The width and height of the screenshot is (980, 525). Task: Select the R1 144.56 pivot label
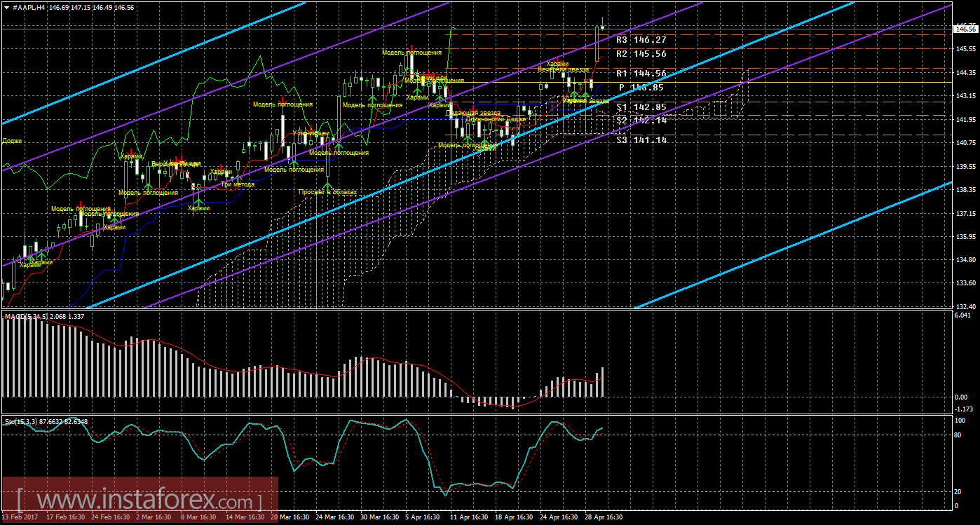pyautogui.click(x=641, y=74)
